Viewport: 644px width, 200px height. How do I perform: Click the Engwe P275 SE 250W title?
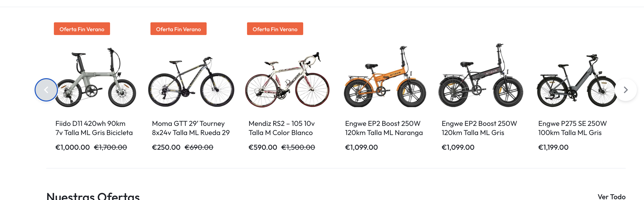point(572,128)
